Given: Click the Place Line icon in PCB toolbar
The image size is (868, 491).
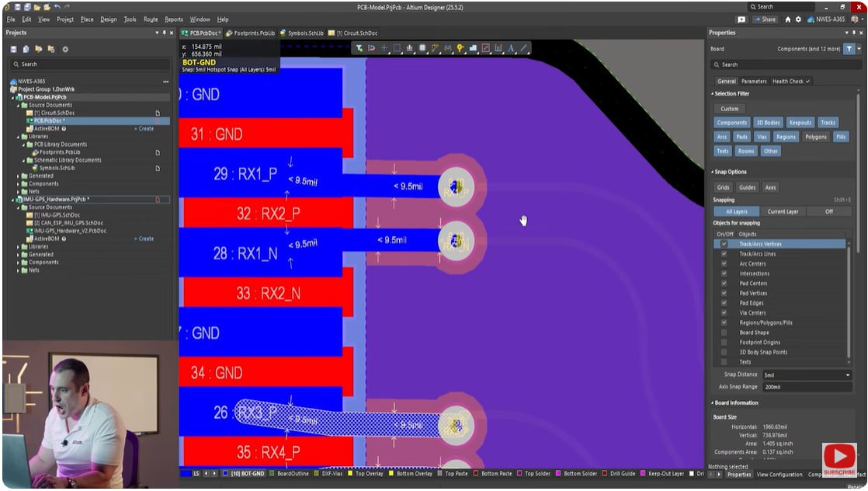Looking at the screenshot, I should tap(524, 49).
